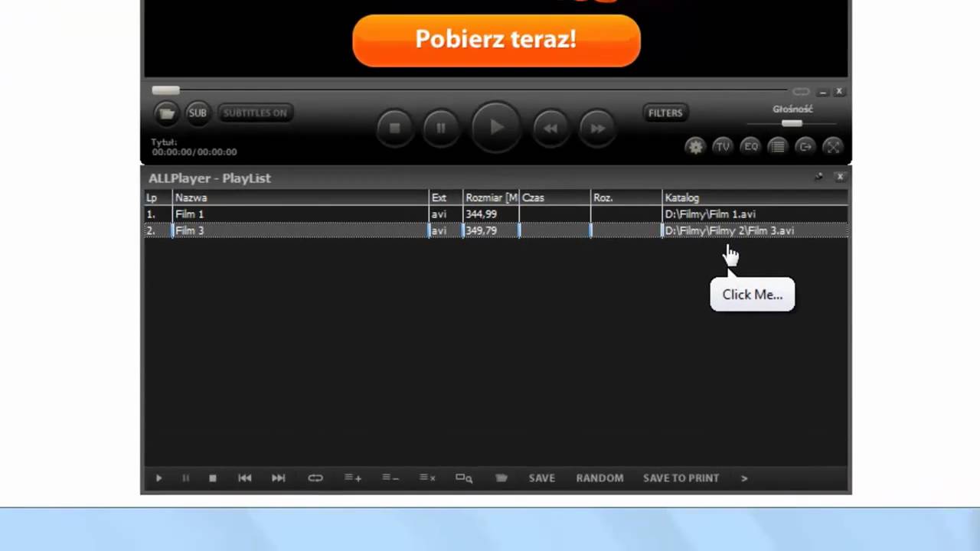The width and height of the screenshot is (980, 551).
Task: Stop playback in main player controls
Action: tap(395, 129)
